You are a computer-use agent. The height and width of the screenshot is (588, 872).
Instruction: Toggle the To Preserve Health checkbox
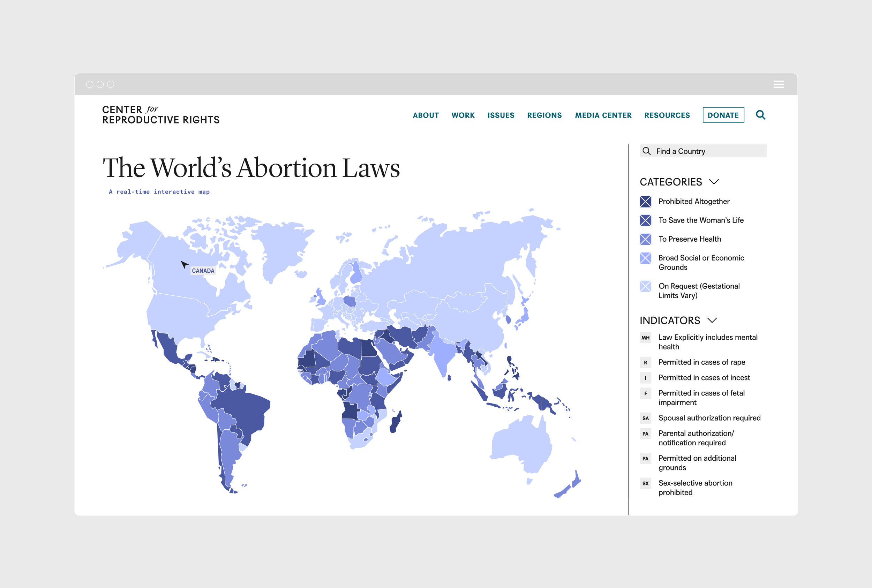[x=645, y=239]
